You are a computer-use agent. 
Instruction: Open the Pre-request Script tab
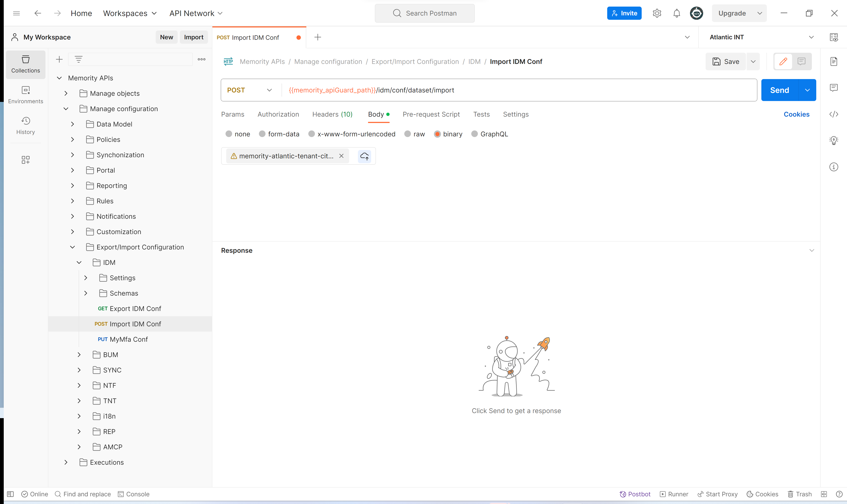(x=431, y=114)
